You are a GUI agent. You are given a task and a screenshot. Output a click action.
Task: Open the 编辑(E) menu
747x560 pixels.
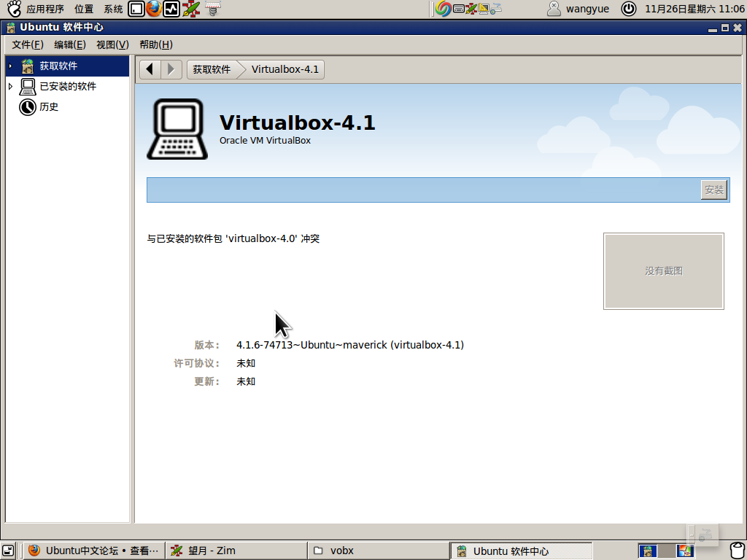pyautogui.click(x=70, y=44)
